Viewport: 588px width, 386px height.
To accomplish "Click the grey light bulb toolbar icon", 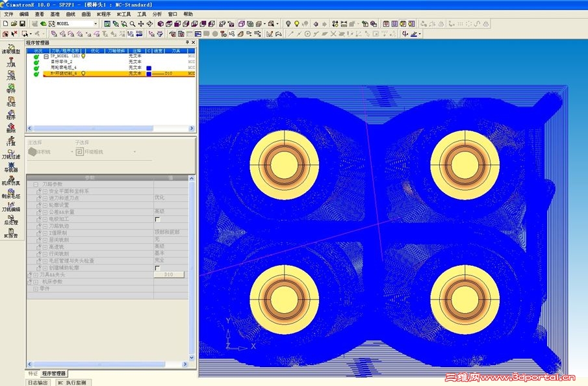I will [288, 23].
